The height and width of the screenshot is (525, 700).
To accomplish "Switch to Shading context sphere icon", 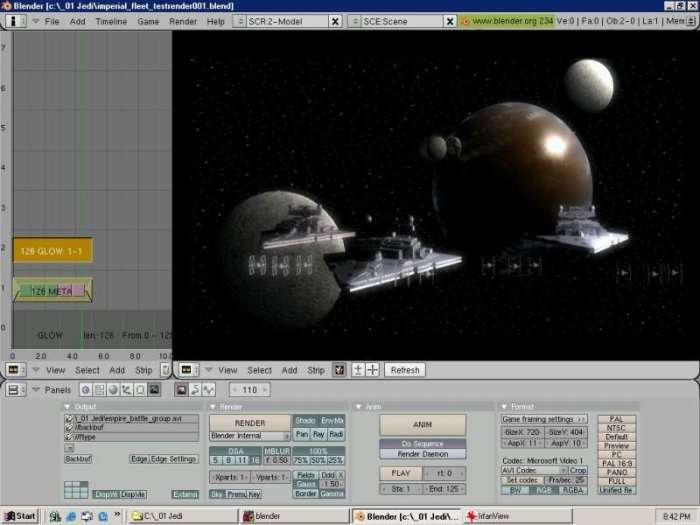I will tap(113, 390).
